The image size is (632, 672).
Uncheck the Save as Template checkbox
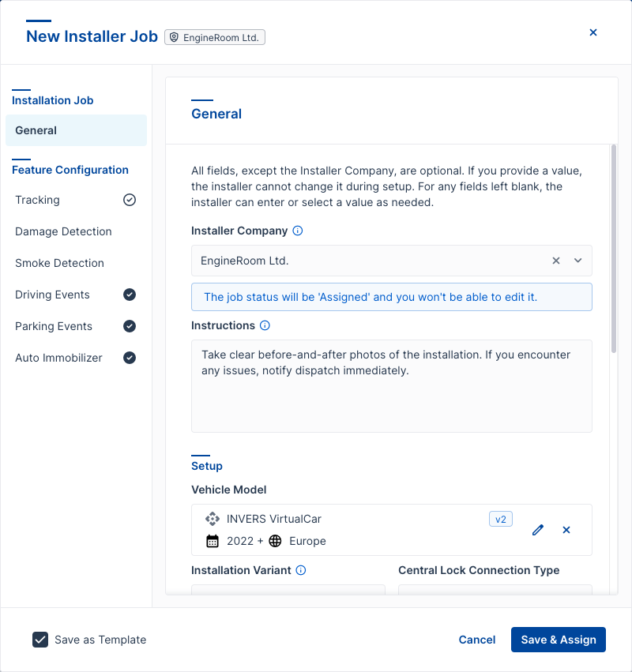point(40,640)
